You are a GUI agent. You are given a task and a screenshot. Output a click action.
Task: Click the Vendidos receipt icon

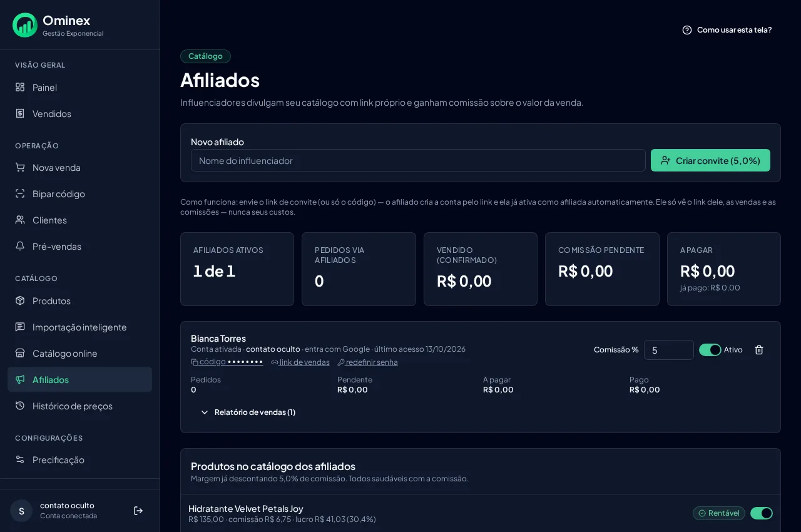pos(20,113)
